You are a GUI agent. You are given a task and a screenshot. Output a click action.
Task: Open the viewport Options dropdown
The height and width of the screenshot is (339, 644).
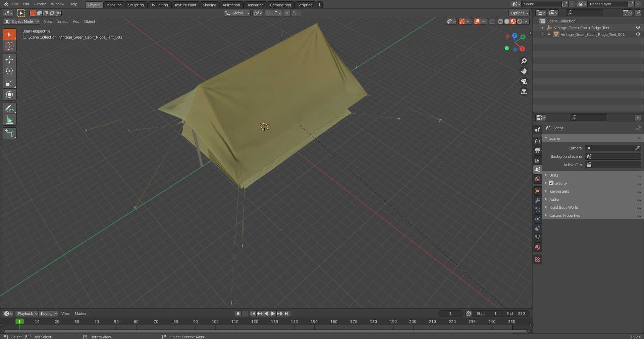[519, 13]
